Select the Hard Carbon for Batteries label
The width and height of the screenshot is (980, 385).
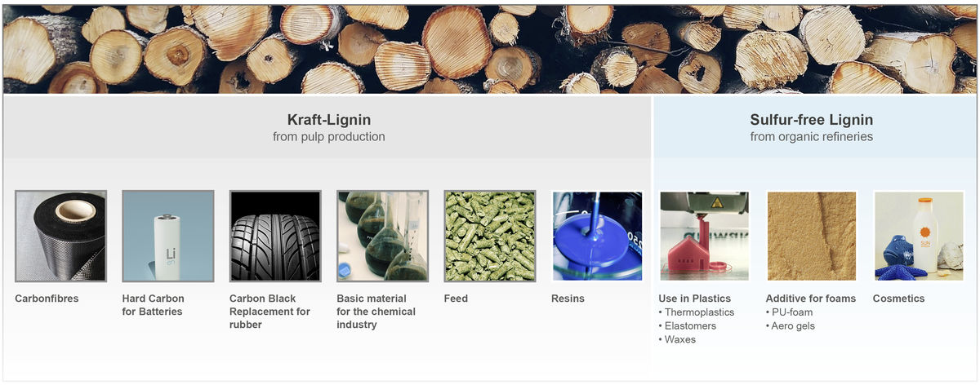click(154, 305)
